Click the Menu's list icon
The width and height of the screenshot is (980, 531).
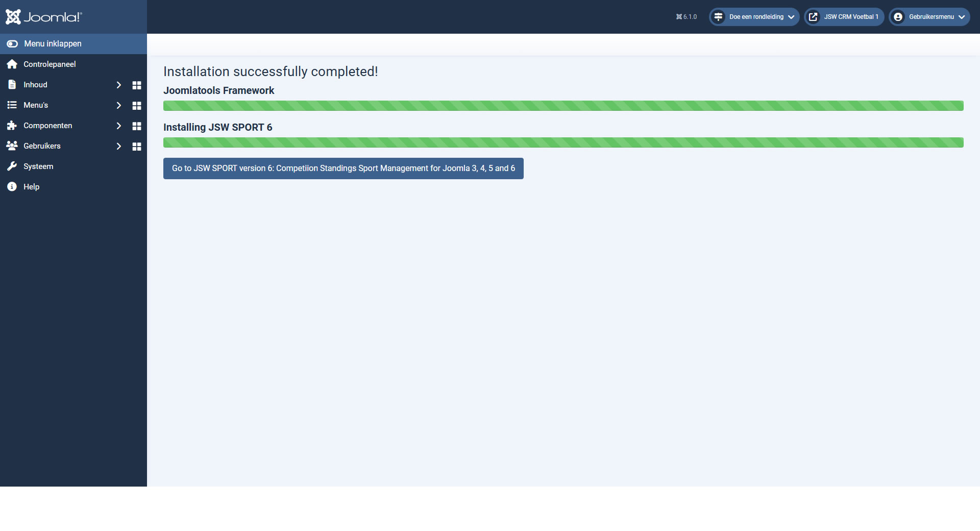(x=12, y=105)
